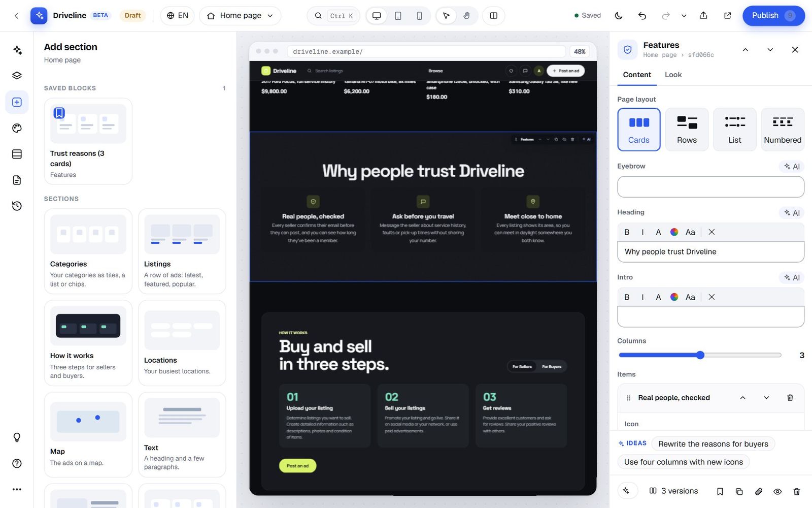Apply 'Rewrite the reasons for buyers' idea
This screenshot has width=812, height=508.
tap(713, 444)
